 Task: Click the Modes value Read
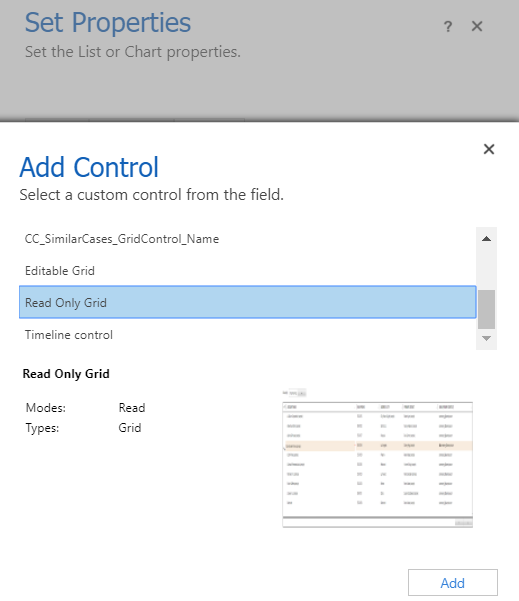132,407
